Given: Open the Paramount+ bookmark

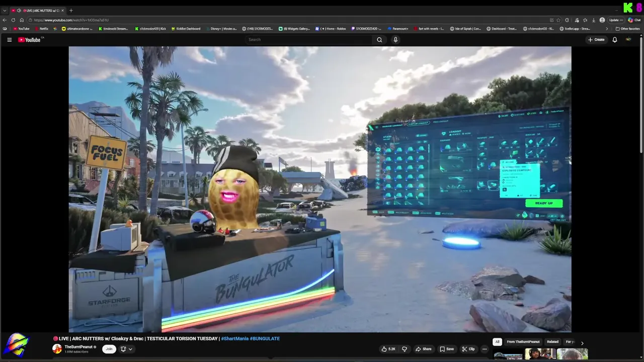Looking at the screenshot, I should click(x=397, y=29).
